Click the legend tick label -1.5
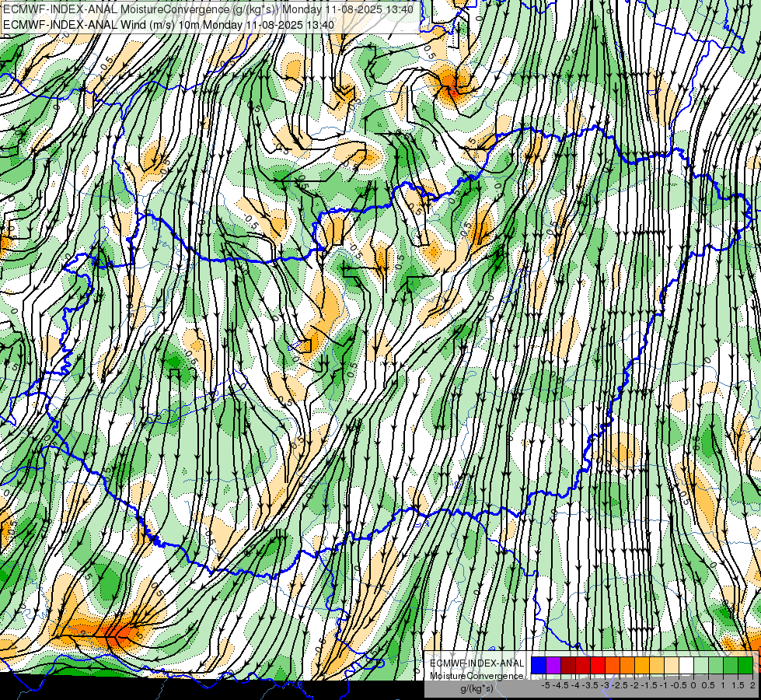The height and width of the screenshot is (700, 761). point(649,685)
